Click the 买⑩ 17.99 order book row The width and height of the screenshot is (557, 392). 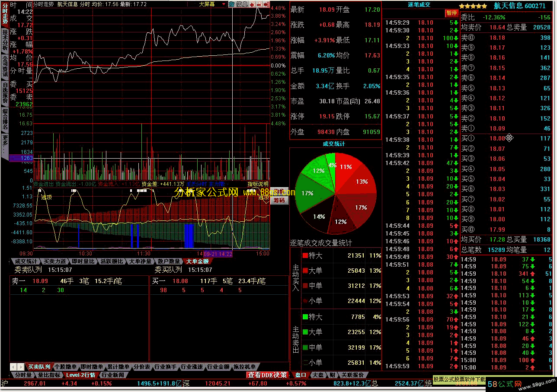(x=506, y=229)
